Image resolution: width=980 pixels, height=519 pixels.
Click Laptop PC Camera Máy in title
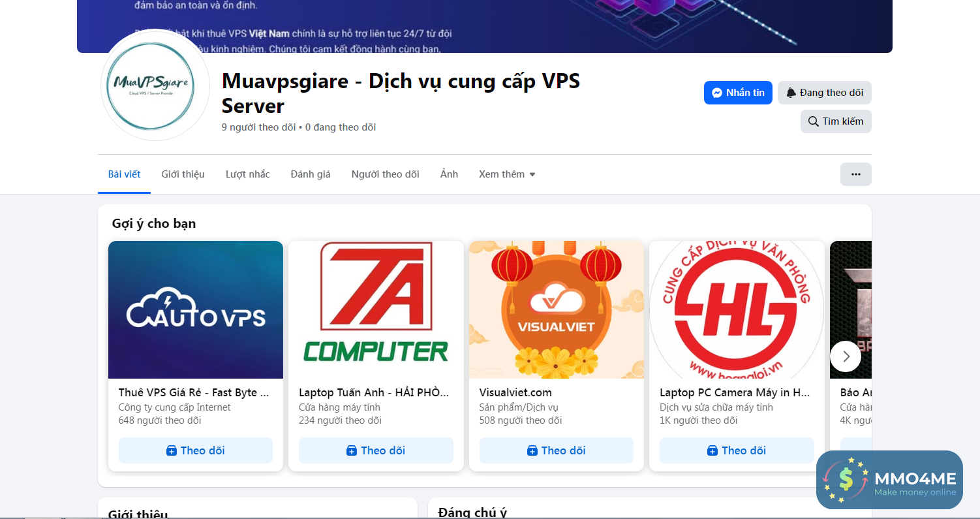pyautogui.click(x=735, y=392)
